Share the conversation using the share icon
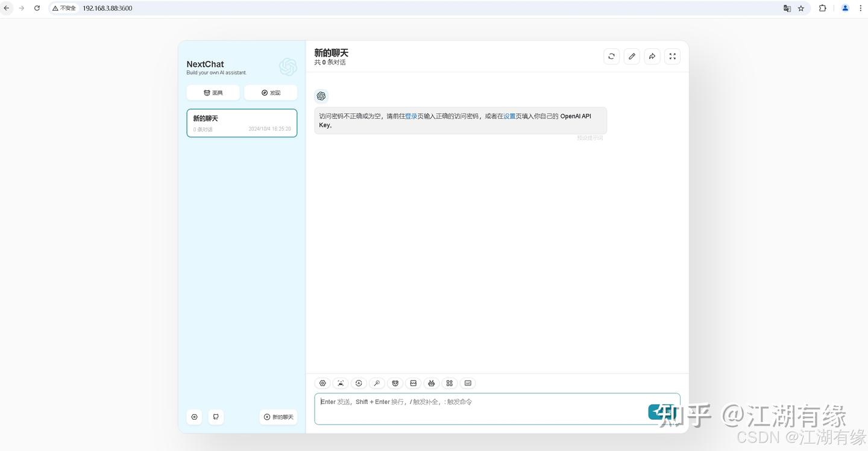868x451 pixels. click(x=652, y=56)
